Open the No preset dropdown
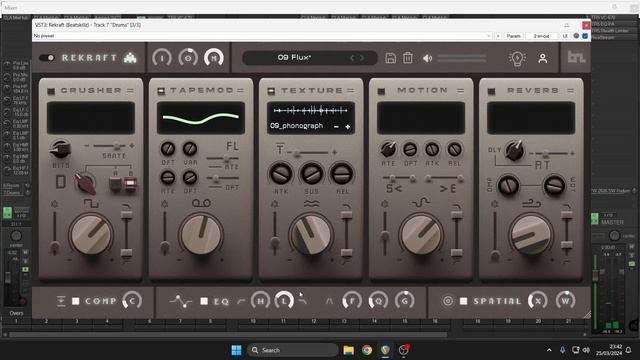Screen dimensions: 640x360 point(262,36)
